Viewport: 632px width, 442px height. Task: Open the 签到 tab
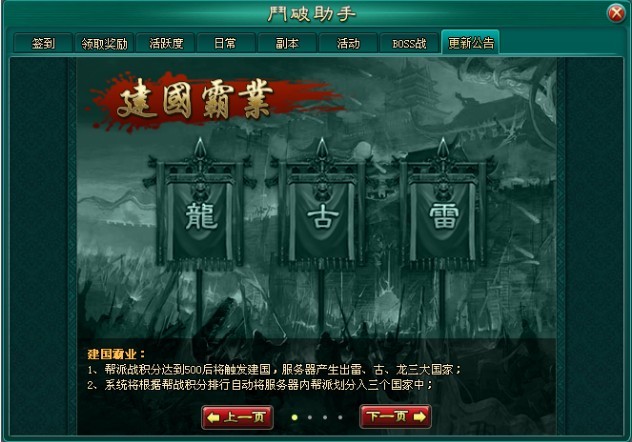coord(43,43)
